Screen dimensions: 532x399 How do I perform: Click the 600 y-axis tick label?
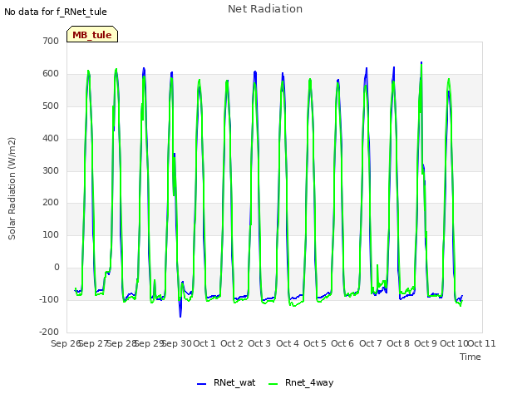51,74
